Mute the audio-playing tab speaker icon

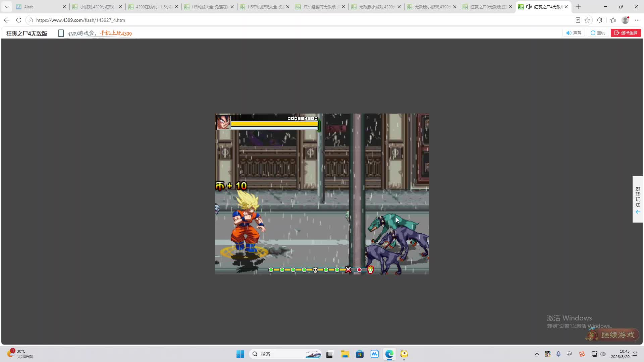(529, 7)
